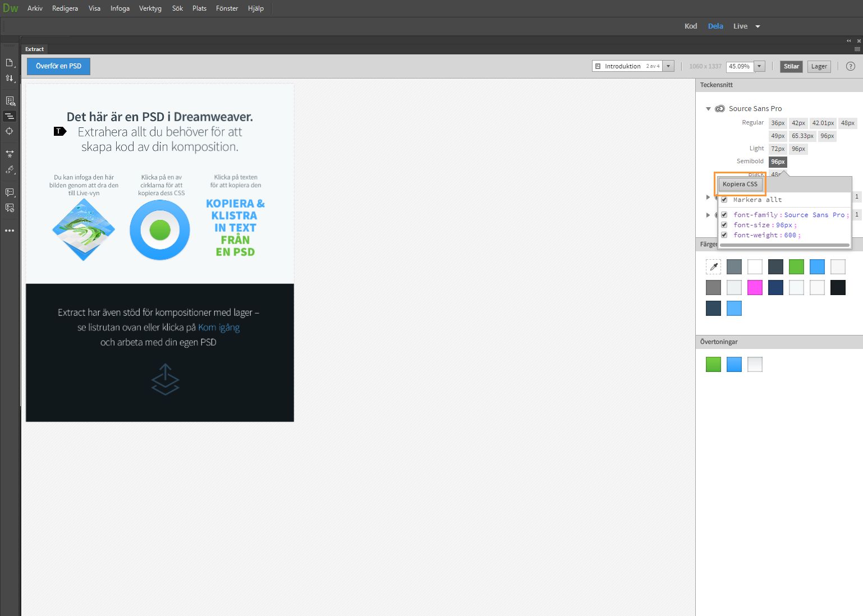This screenshot has height=616, width=863.
Task: Open the three-dots customize toolbar icon
Action: pyautogui.click(x=10, y=231)
